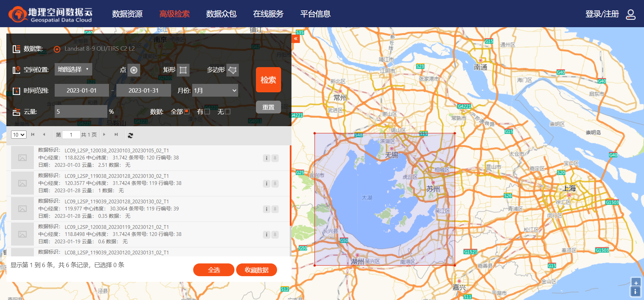
Task: Collapse the search panel with the arrow
Action: 296,39
